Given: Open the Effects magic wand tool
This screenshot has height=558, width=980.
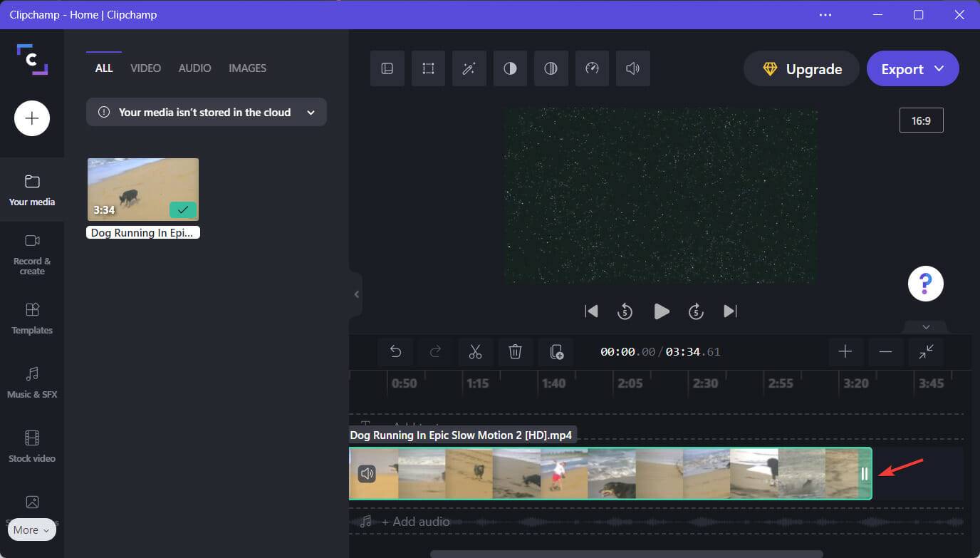Looking at the screenshot, I should point(469,68).
